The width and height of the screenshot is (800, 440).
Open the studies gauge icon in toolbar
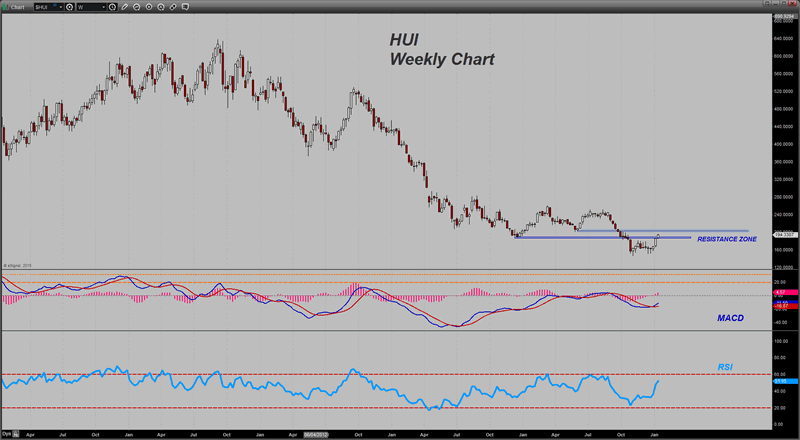(137, 7)
